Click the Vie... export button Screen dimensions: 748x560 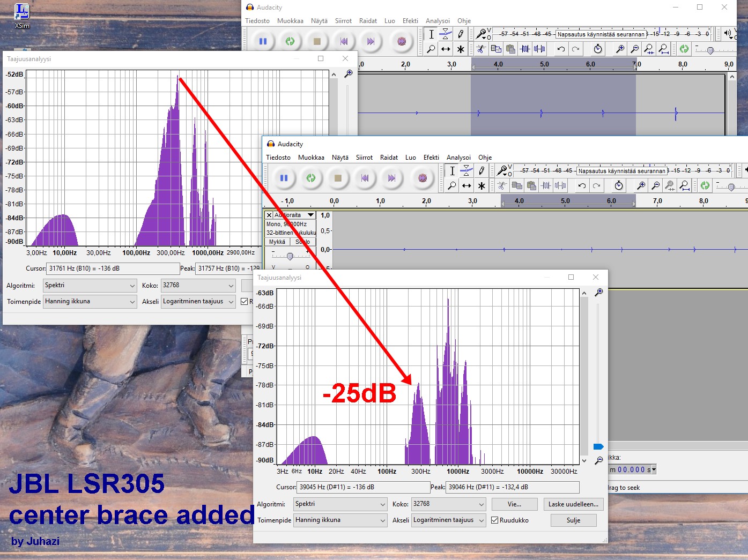tap(514, 504)
